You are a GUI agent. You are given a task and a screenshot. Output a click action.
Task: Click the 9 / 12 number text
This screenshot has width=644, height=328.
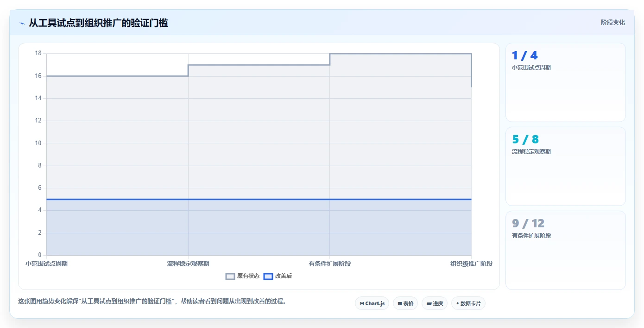(528, 224)
